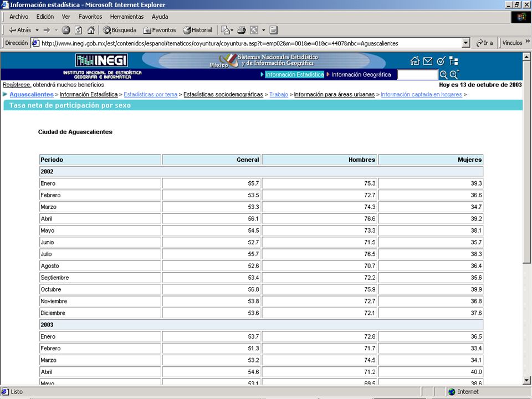
Task: Click the Octubre General value 56.8
Action: 253,289
